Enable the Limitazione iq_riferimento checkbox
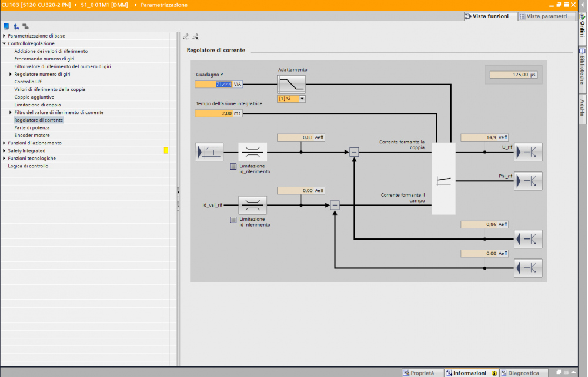This screenshot has height=377, width=588. pyautogui.click(x=233, y=166)
